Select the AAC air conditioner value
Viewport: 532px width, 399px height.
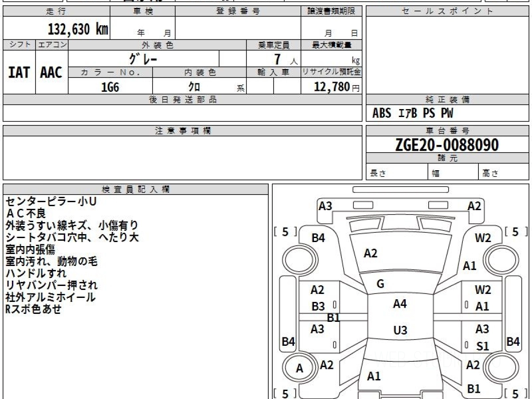(x=51, y=73)
